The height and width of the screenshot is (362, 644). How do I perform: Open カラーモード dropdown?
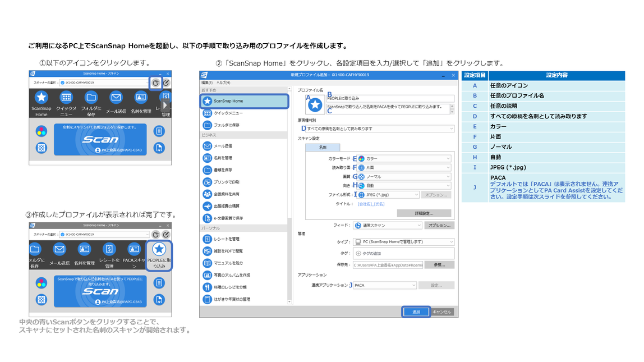[404, 159]
